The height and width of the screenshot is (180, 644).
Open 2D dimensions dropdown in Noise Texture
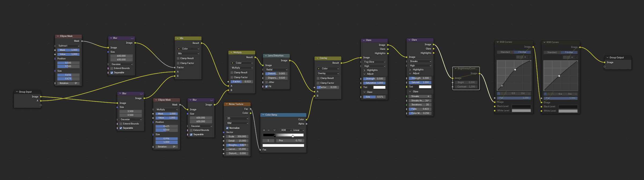[237, 118]
